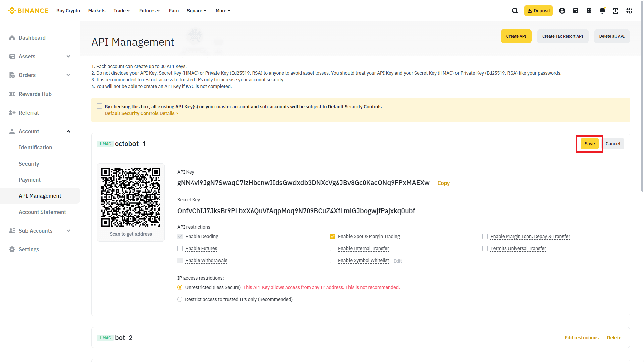Click the Secret Key label
The width and height of the screenshot is (644, 362).
pyautogui.click(x=189, y=200)
